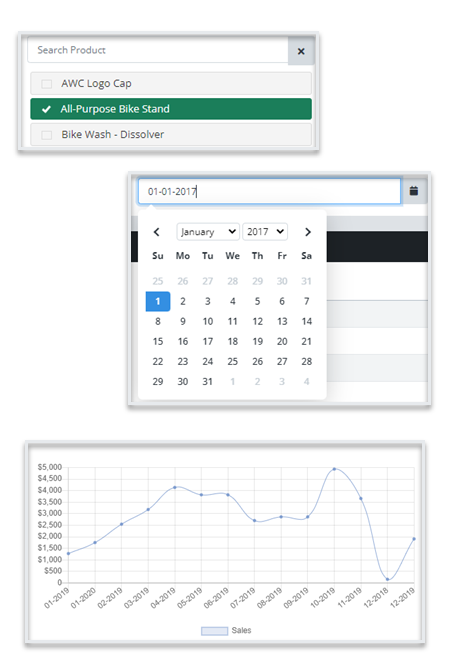Check the AWC Logo Cap checkbox
450x664 pixels.
click(x=47, y=84)
